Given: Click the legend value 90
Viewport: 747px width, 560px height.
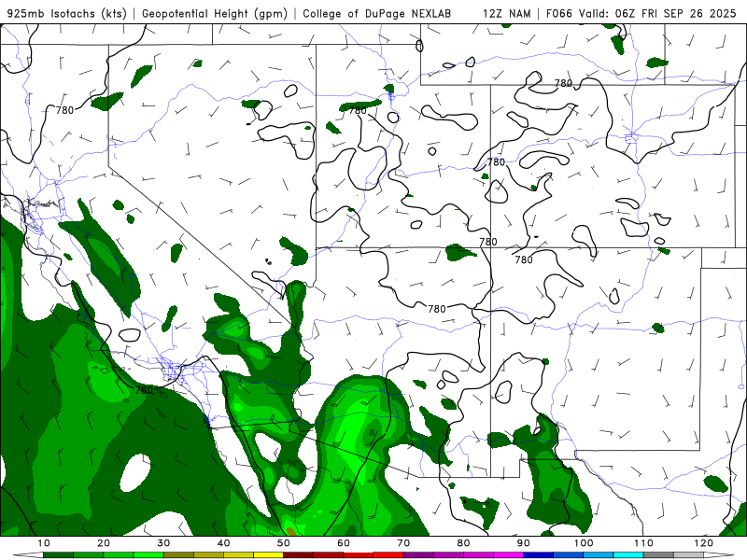Looking at the screenshot, I should (x=524, y=543).
